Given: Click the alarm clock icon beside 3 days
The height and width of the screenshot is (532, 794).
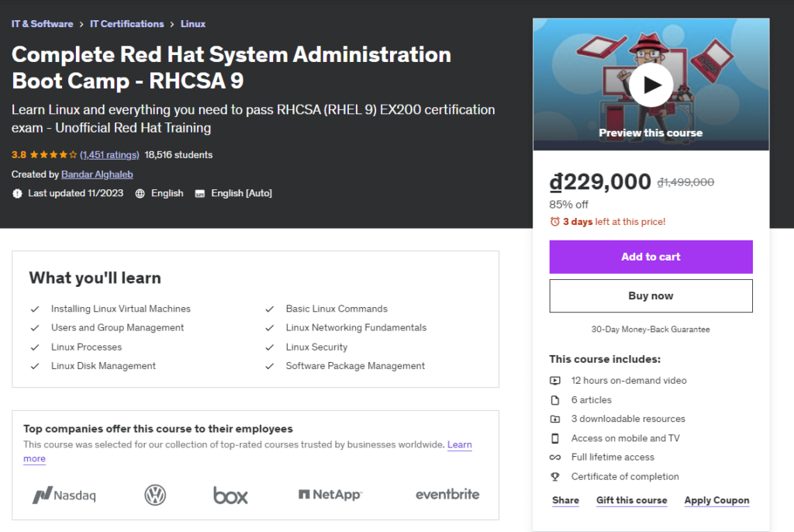Looking at the screenshot, I should pyautogui.click(x=554, y=222).
